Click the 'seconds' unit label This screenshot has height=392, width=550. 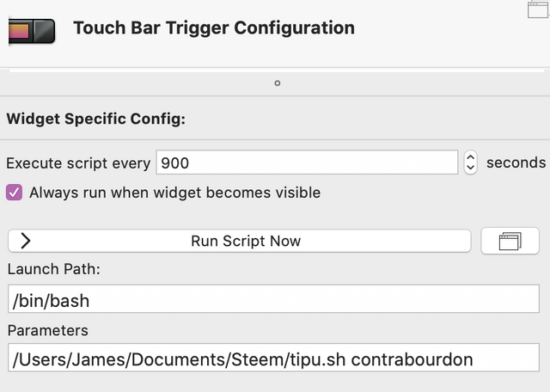[516, 162]
